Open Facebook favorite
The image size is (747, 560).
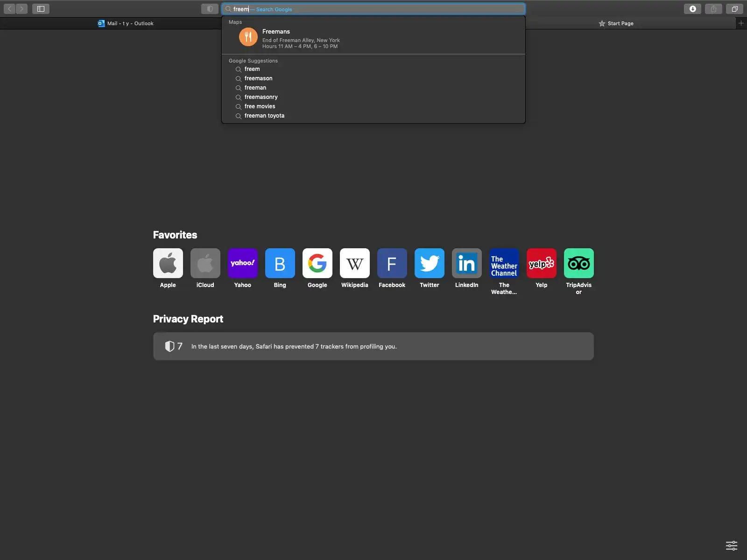click(x=392, y=263)
